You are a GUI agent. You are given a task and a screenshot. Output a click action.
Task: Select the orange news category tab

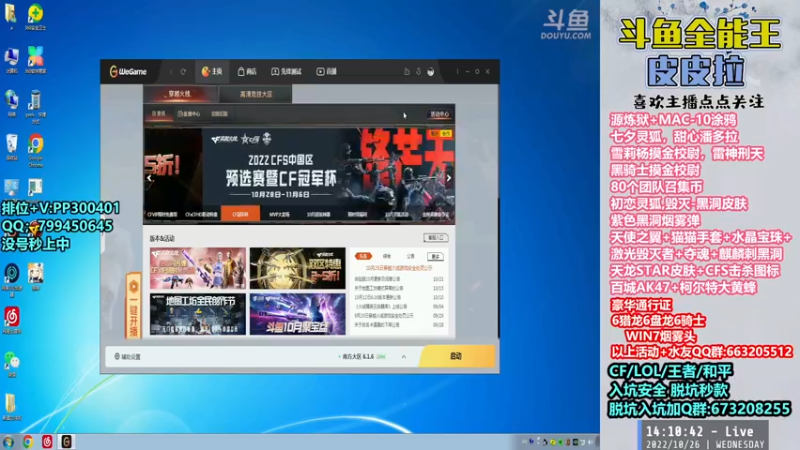363,256
